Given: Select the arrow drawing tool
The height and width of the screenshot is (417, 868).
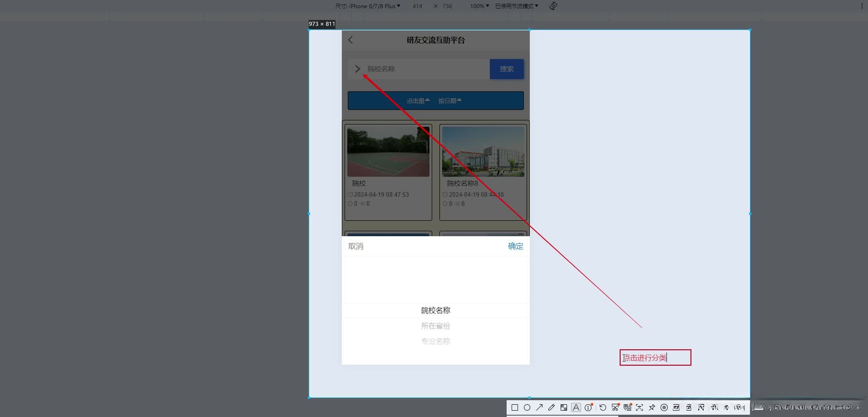Looking at the screenshot, I should coord(539,407).
